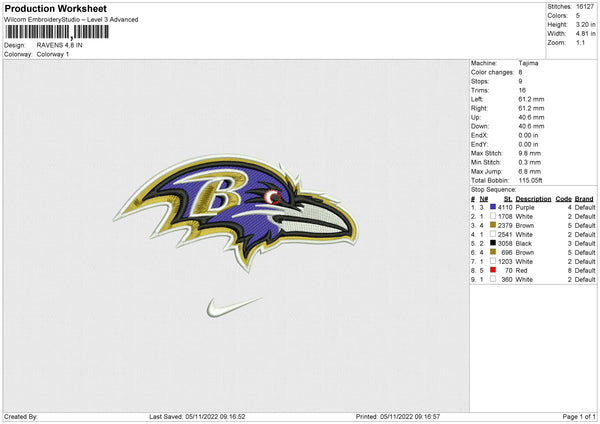Click the "EndX:" label
The height and width of the screenshot is (424, 600).
click(x=479, y=135)
